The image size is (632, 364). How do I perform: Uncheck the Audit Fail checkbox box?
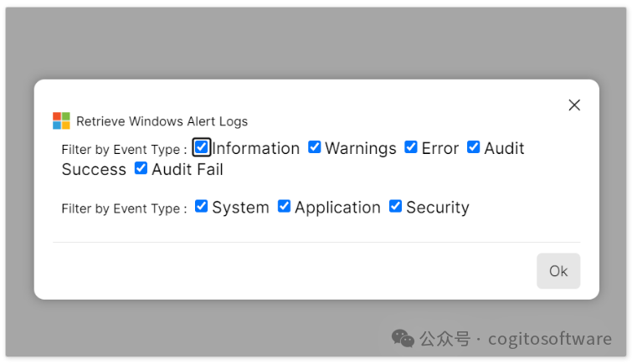(141, 168)
